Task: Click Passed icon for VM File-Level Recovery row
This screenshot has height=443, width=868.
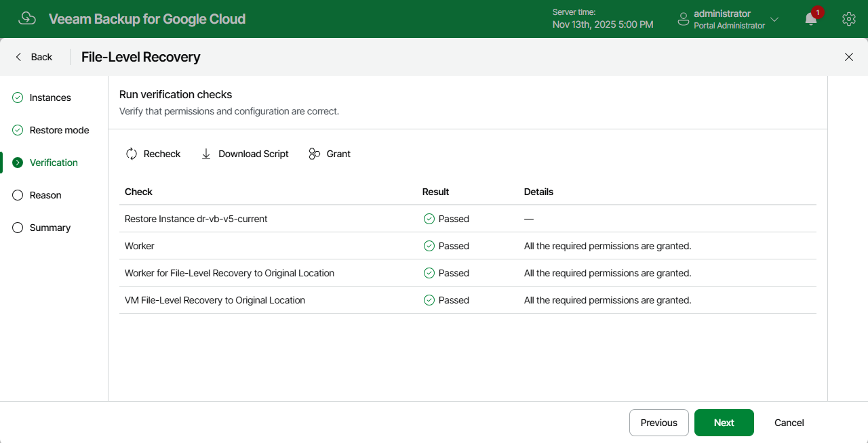Action: [x=429, y=300]
